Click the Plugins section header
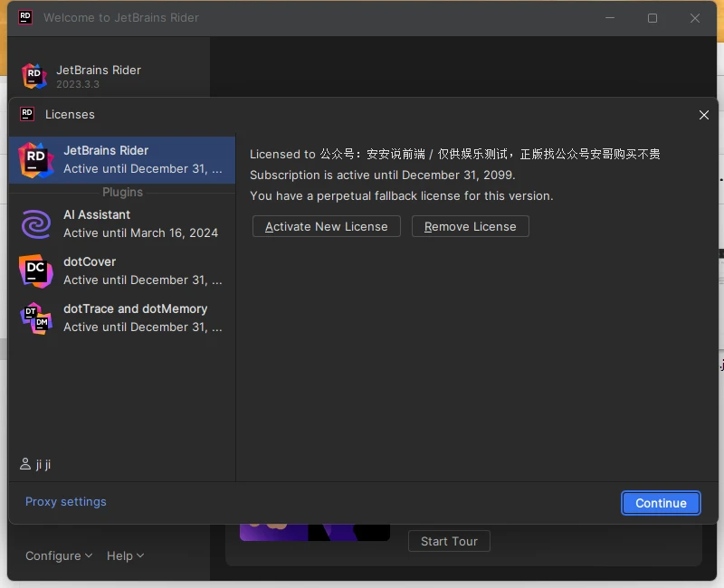The height and width of the screenshot is (588, 724). [x=122, y=192]
